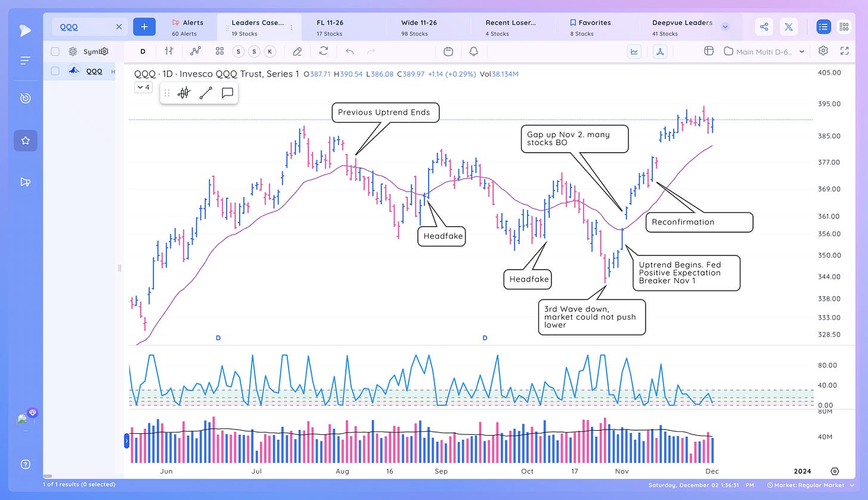Click the X (Twitter) share button
Viewport: 868px width, 500px height.
click(789, 27)
